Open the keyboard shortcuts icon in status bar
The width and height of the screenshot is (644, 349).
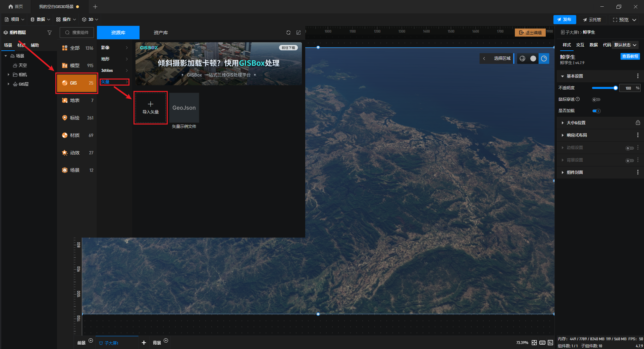[x=542, y=343]
